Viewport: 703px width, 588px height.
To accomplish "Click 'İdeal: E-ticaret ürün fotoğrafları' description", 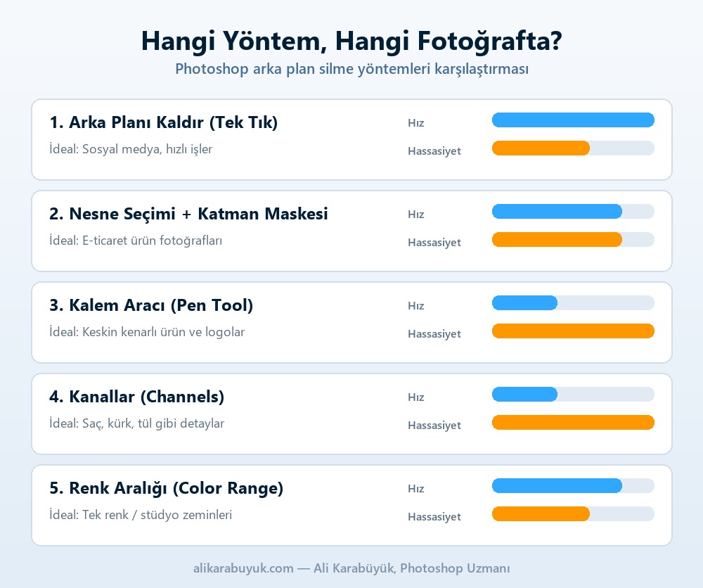I will [x=136, y=241].
